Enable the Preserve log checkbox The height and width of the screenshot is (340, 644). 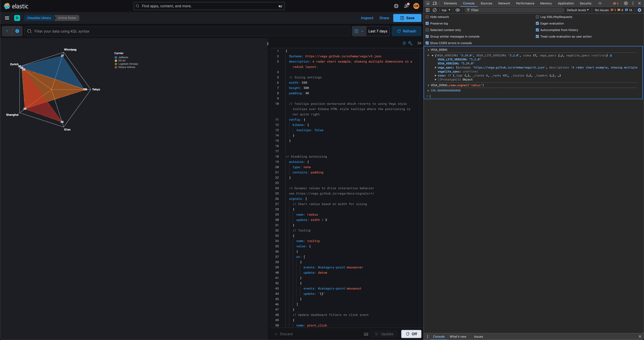pyautogui.click(x=427, y=23)
